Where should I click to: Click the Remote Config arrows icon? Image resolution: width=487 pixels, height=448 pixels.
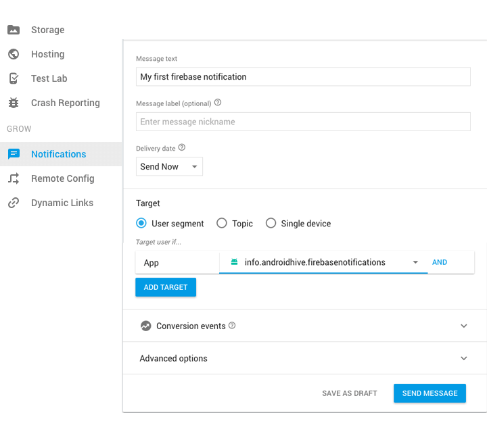click(14, 178)
